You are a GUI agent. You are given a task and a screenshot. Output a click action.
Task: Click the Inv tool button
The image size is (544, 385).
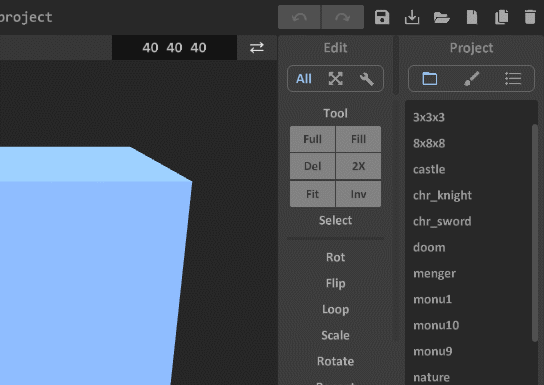coord(358,194)
